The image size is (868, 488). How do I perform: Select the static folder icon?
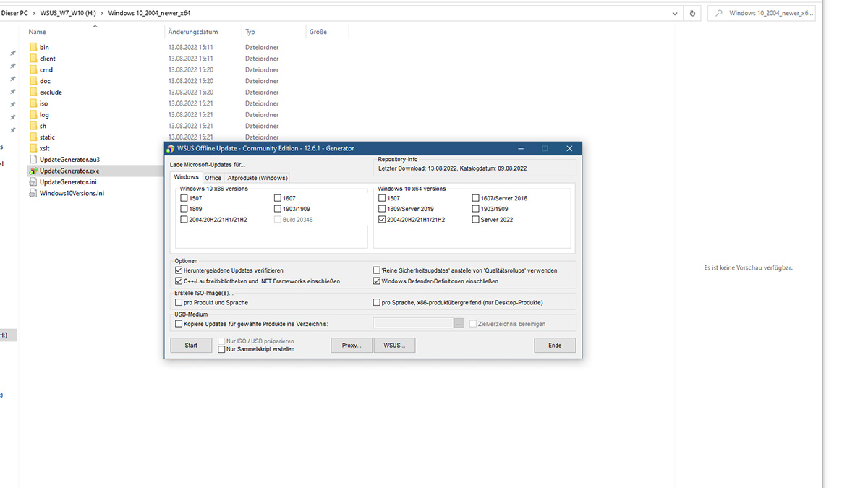(x=33, y=137)
